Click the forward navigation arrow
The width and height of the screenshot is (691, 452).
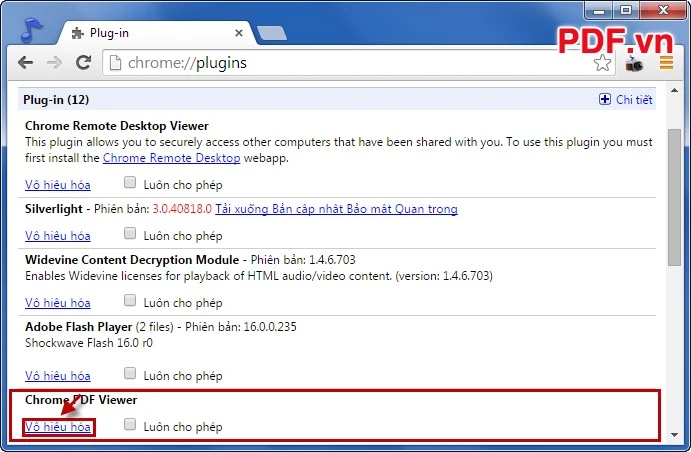54,63
